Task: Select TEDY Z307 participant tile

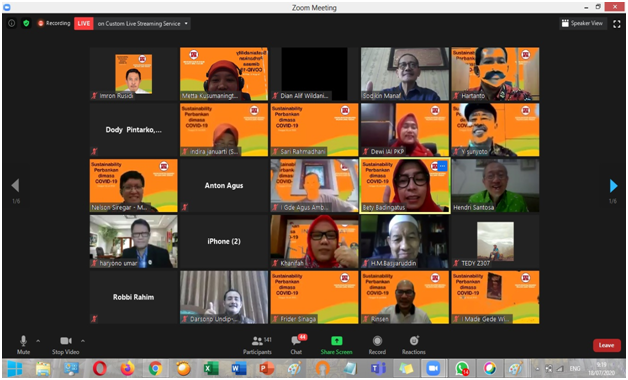Action: coord(495,241)
